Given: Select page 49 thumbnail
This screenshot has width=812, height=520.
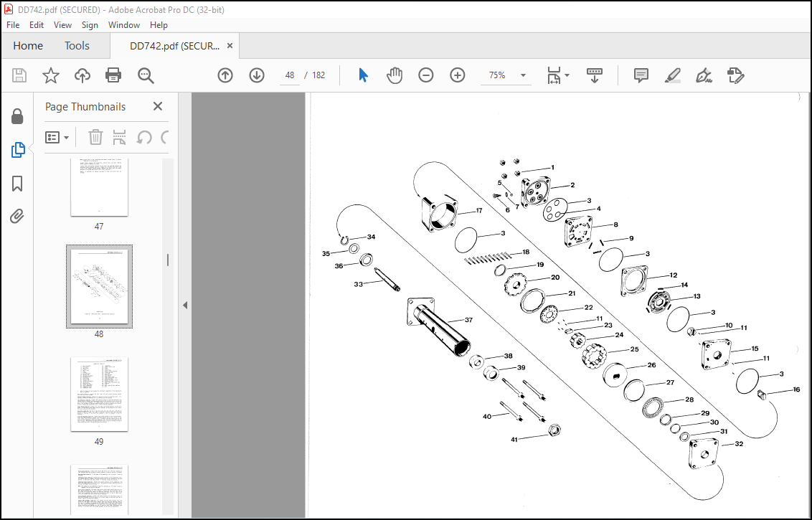Looking at the screenshot, I should tap(99, 394).
